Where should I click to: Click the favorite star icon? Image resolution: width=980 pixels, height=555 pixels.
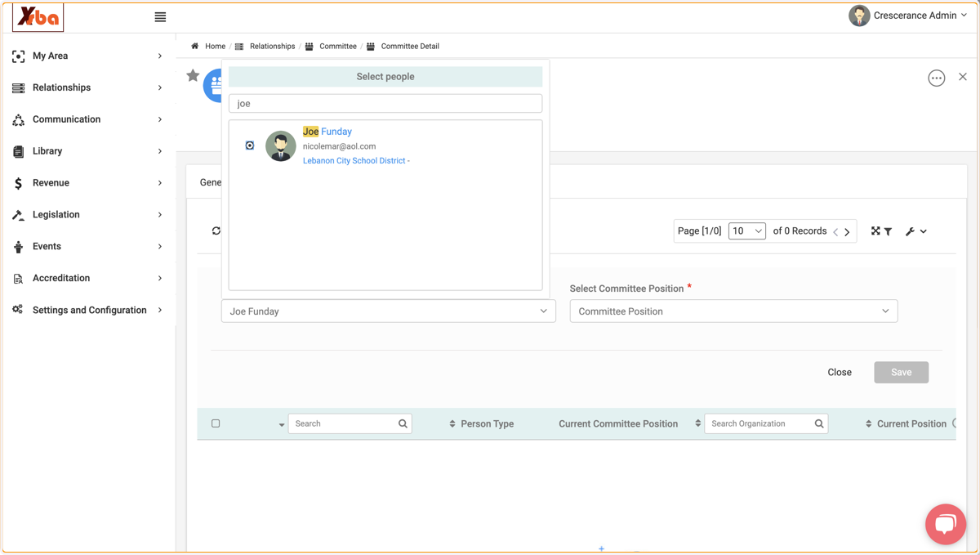[x=193, y=75]
